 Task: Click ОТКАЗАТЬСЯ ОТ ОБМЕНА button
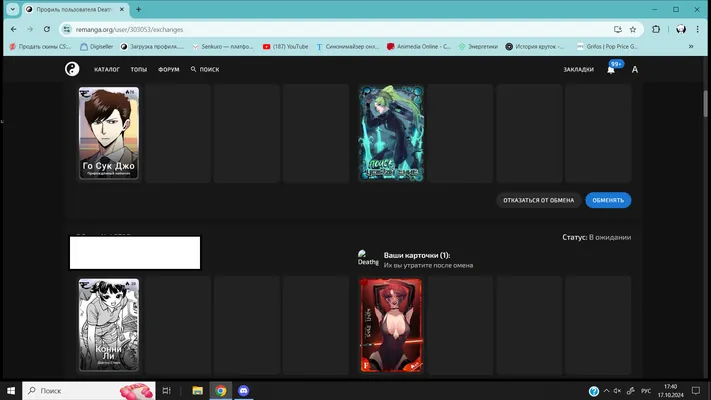coord(538,200)
